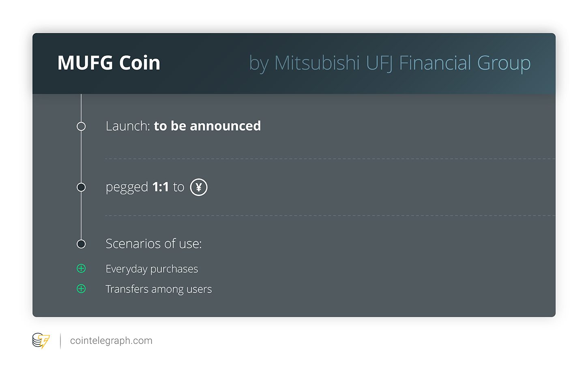Click the Mitsubishi UFJ Financial Group subtitle

coord(390,63)
